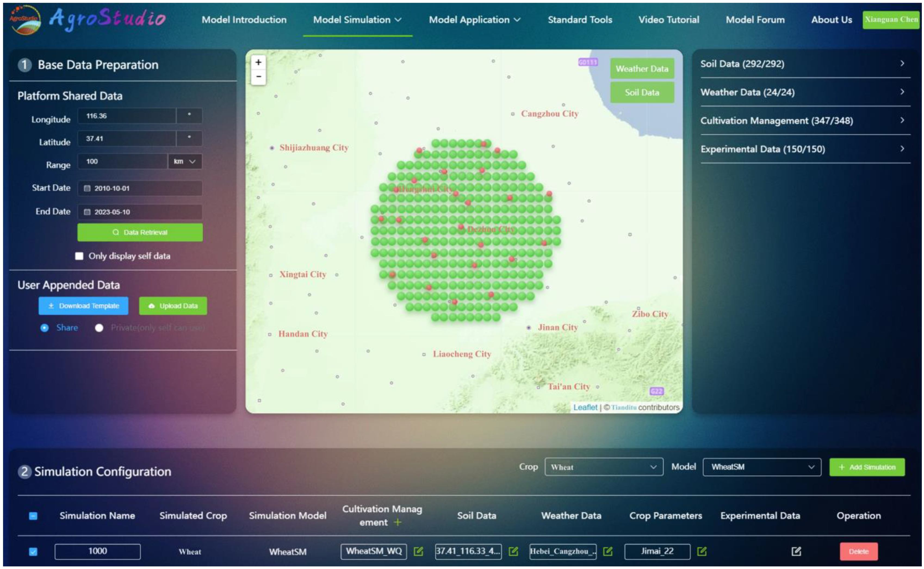Viewport: 924px width, 569px height.
Task: Open the Start Date calendar picker
Action: coord(87,188)
